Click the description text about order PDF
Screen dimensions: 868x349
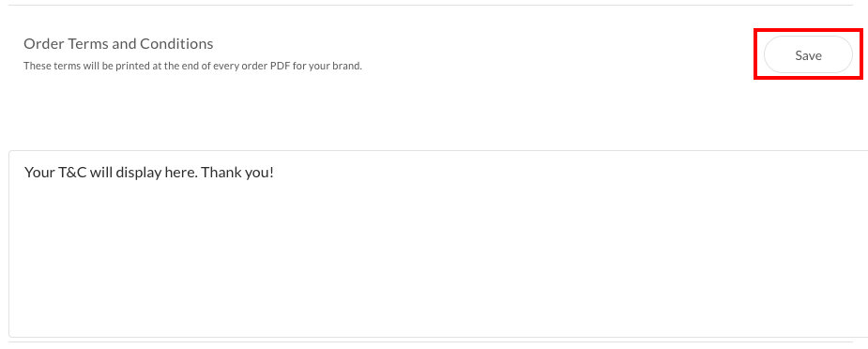[192, 67]
